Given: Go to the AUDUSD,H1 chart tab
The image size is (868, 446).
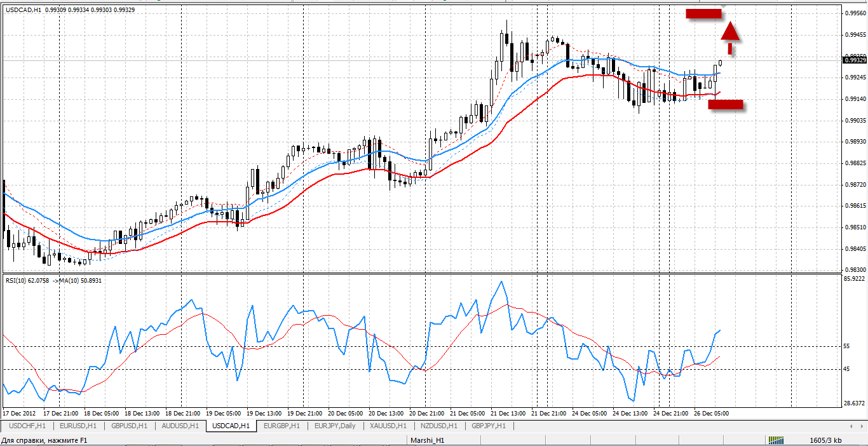Looking at the screenshot, I should pyautogui.click(x=180, y=426).
